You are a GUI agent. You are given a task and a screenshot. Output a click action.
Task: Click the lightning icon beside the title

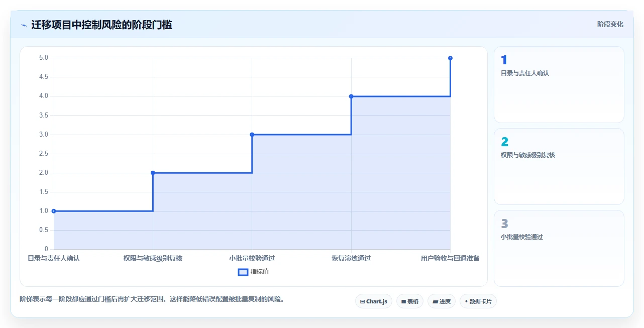(24, 25)
